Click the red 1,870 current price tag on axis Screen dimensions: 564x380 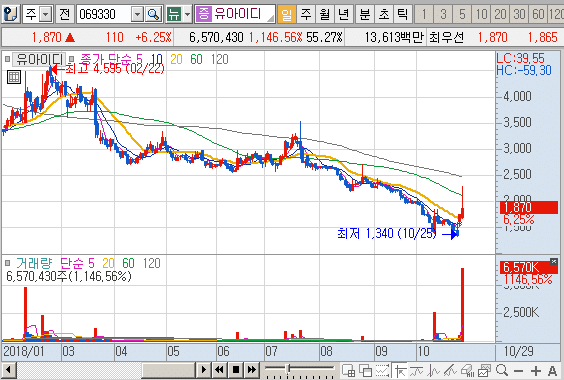529,207
